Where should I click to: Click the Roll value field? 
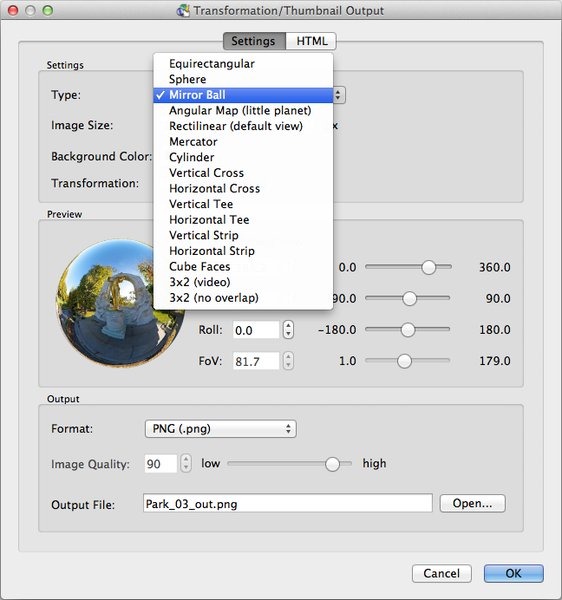[x=256, y=330]
